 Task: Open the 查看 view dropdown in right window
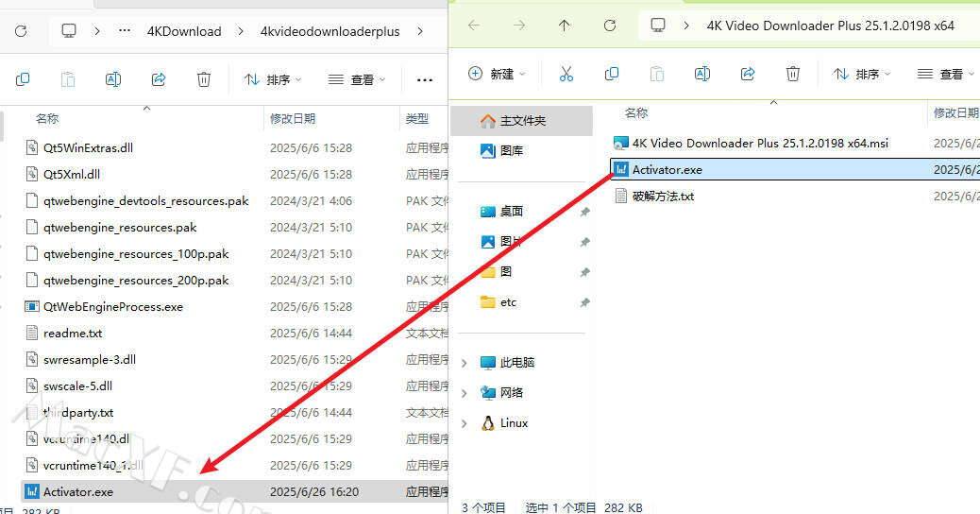click(946, 74)
